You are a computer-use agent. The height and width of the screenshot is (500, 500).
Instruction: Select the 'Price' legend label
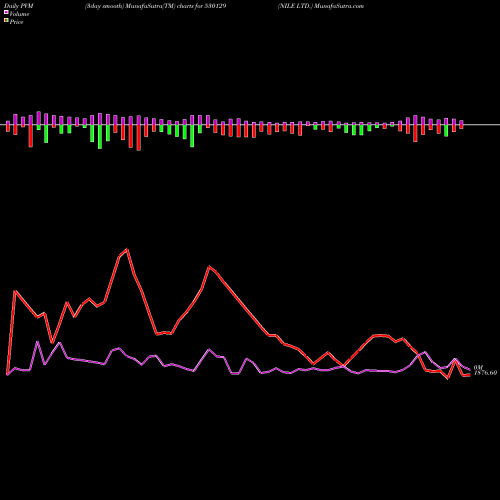(16, 22)
